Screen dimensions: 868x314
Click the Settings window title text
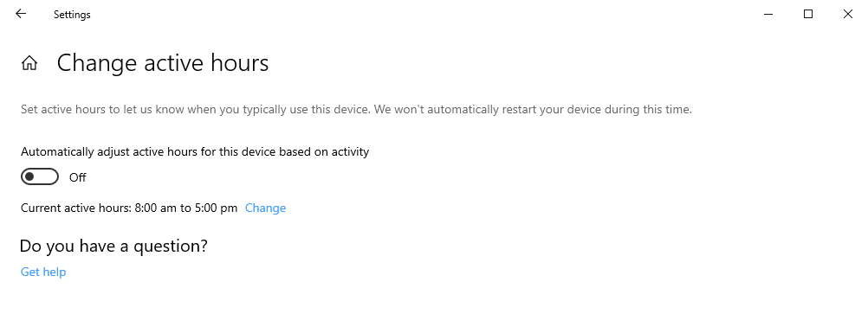point(72,15)
